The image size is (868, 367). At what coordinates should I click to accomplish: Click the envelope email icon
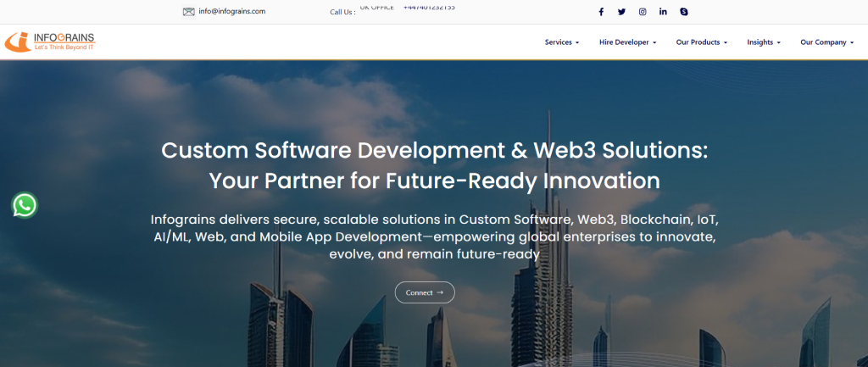[188, 12]
